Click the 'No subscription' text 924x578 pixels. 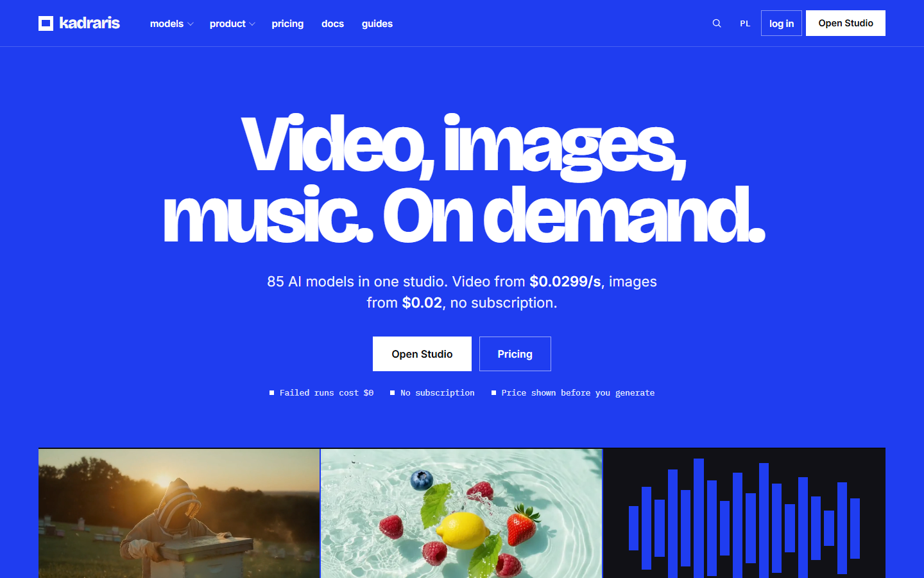tap(438, 392)
